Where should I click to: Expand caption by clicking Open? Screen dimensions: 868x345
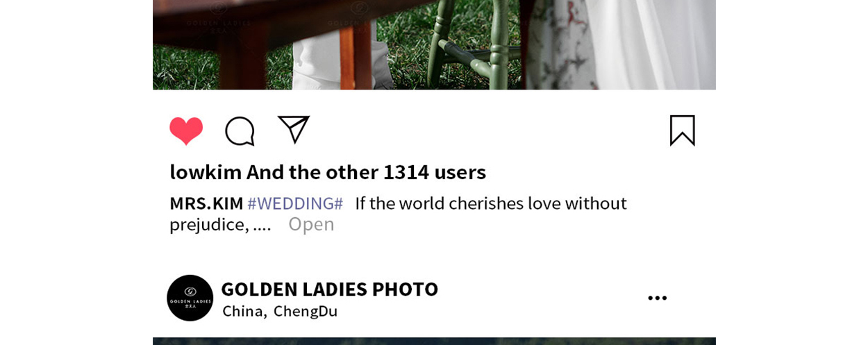[x=311, y=224]
